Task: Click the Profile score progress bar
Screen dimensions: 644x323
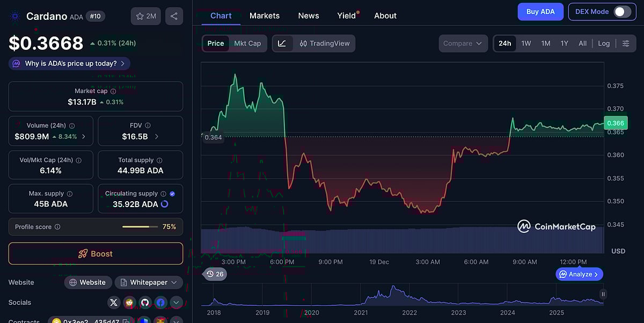Action: 140,226
